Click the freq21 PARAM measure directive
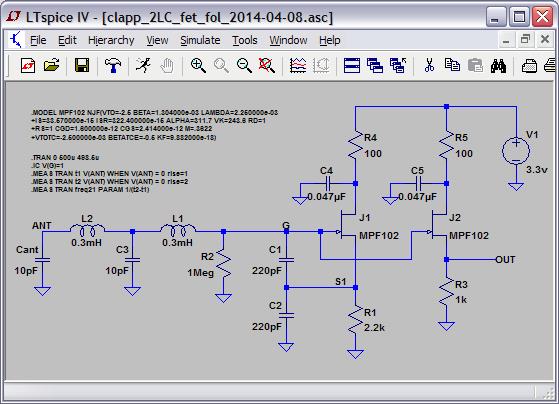 point(91,189)
